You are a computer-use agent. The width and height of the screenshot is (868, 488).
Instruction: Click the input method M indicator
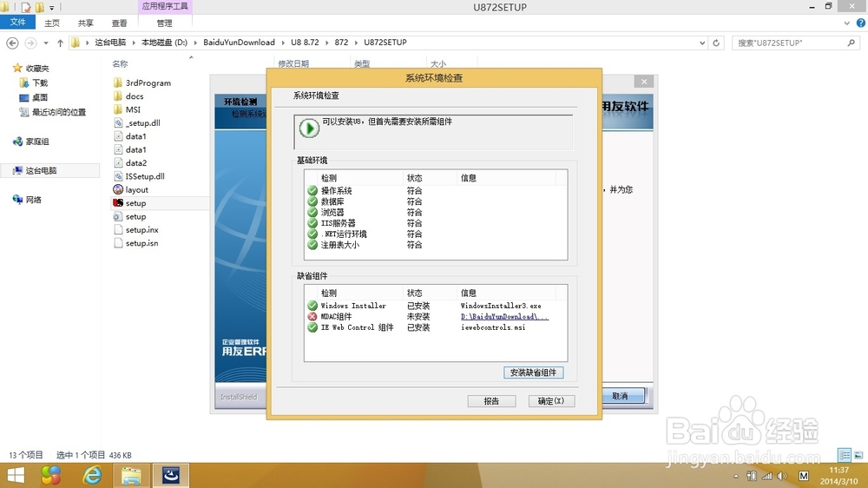point(804,476)
